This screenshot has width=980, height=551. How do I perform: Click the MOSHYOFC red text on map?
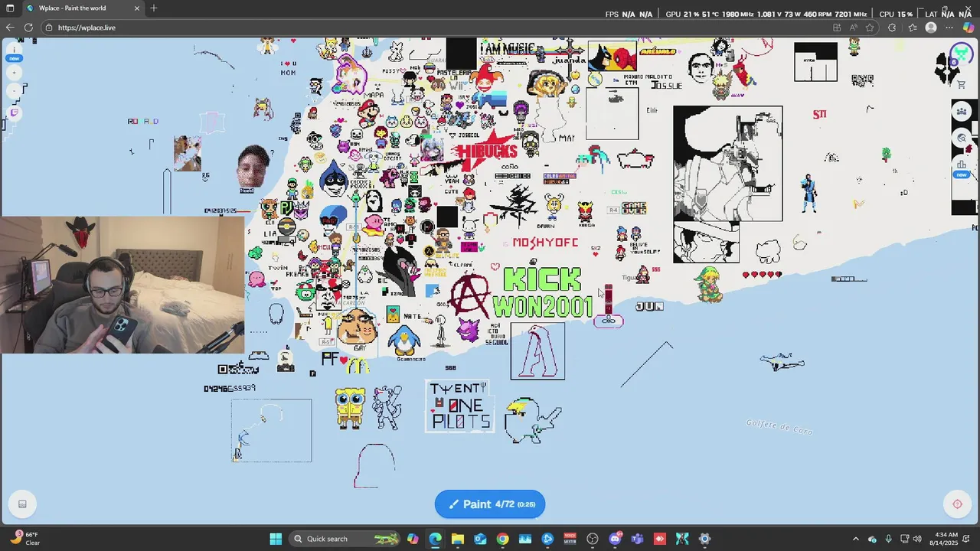(x=545, y=243)
